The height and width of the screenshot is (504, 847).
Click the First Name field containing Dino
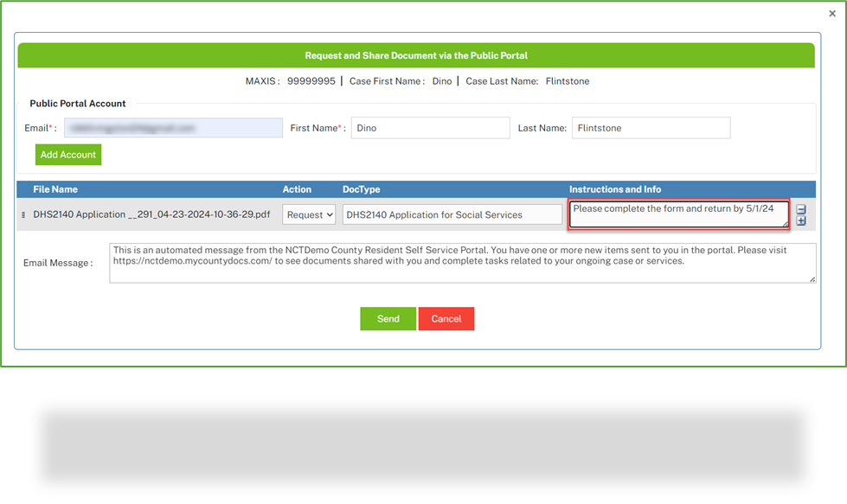[x=430, y=127]
